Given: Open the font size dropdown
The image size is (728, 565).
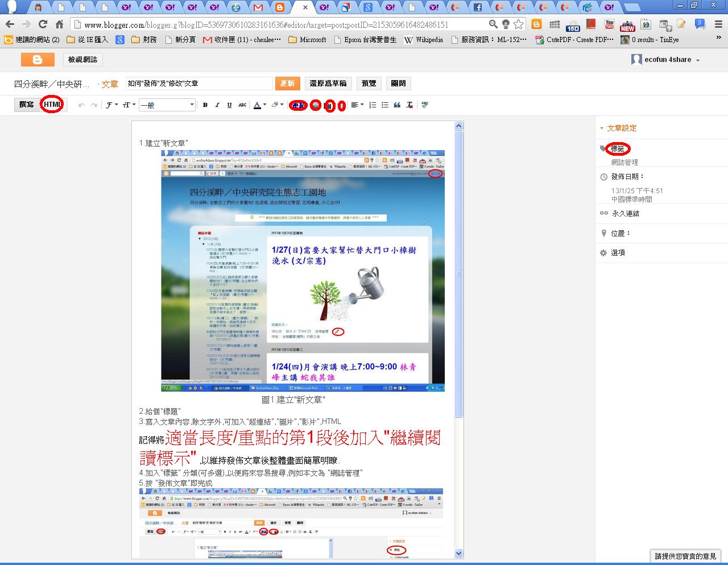Looking at the screenshot, I should point(129,105).
